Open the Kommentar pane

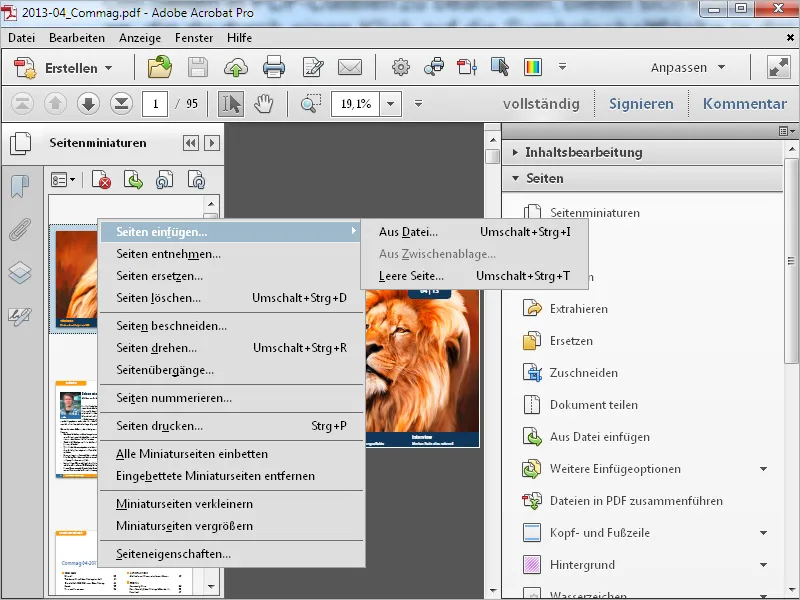tap(744, 104)
